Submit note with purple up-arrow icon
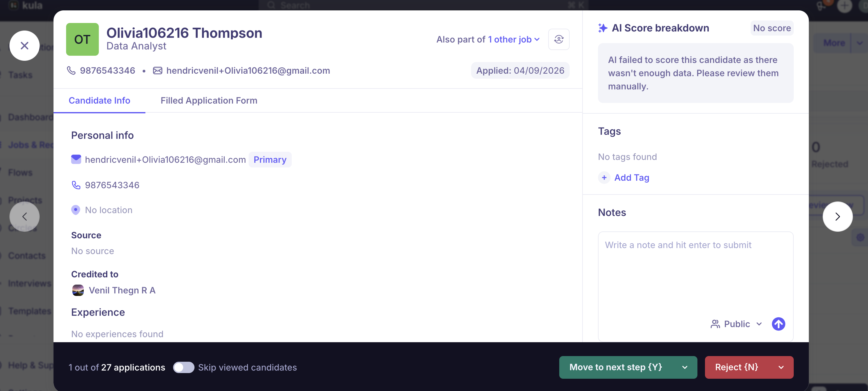The height and width of the screenshot is (391, 868). [x=778, y=324]
